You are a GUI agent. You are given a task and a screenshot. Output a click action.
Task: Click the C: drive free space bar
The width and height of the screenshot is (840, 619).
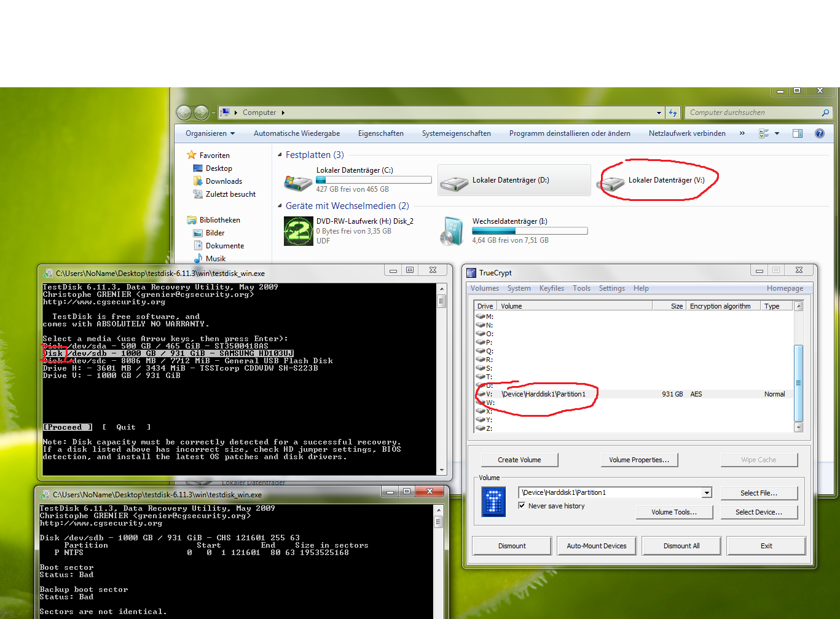click(374, 180)
